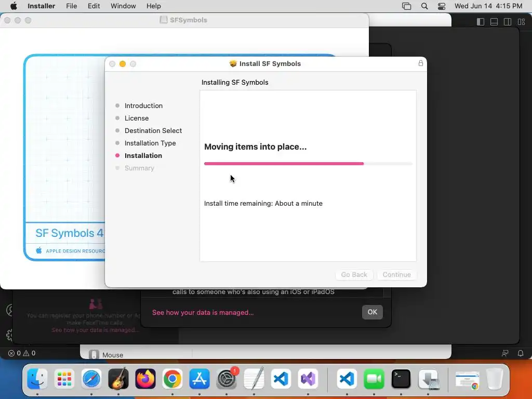Open VS Code notifications bell
The height and width of the screenshot is (399, 532).
(x=520, y=353)
